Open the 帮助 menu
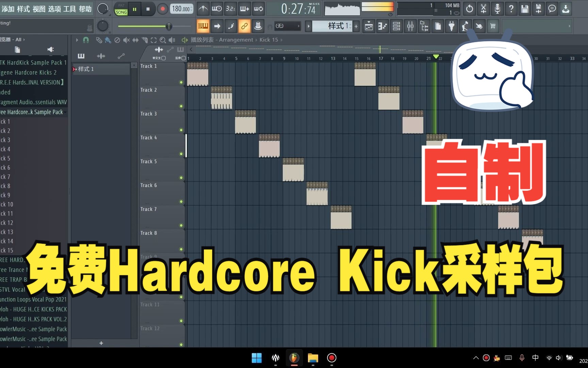 (85, 9)
